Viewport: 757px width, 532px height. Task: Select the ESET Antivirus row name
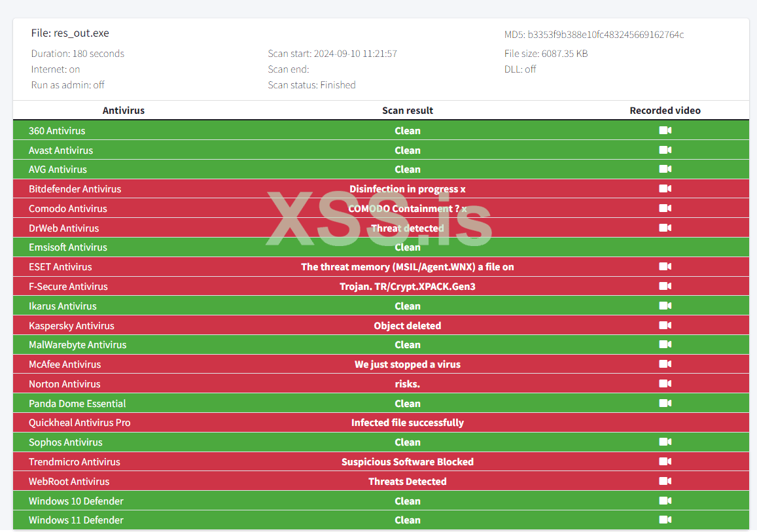pos(60,267)
